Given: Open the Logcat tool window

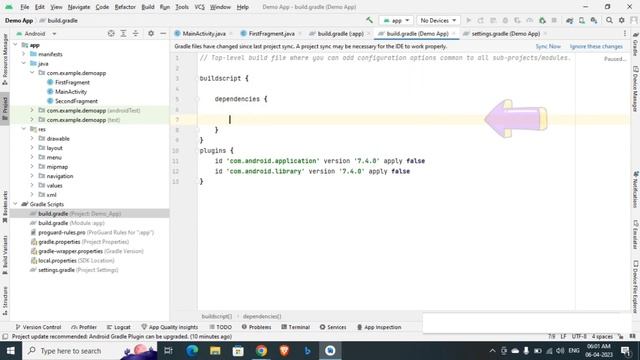Looking at the screenshot, I should (118, 327).
